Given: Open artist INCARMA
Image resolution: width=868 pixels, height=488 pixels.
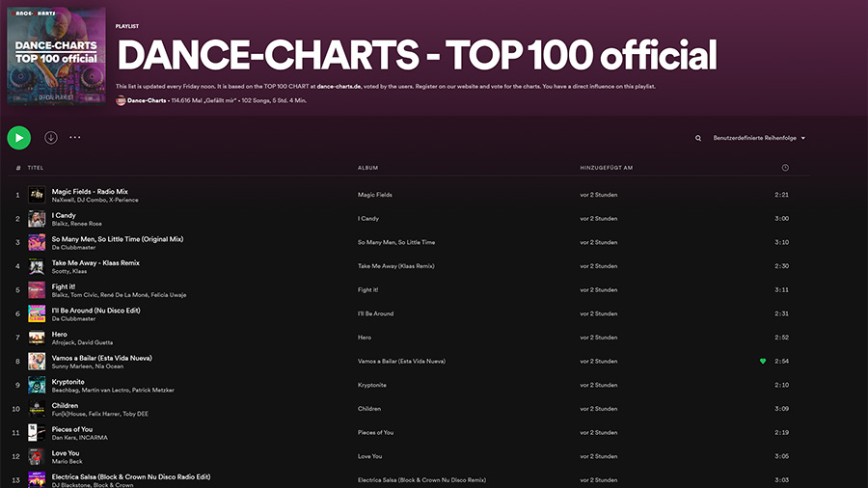Looking at the screenshot, I should (93, 438).
